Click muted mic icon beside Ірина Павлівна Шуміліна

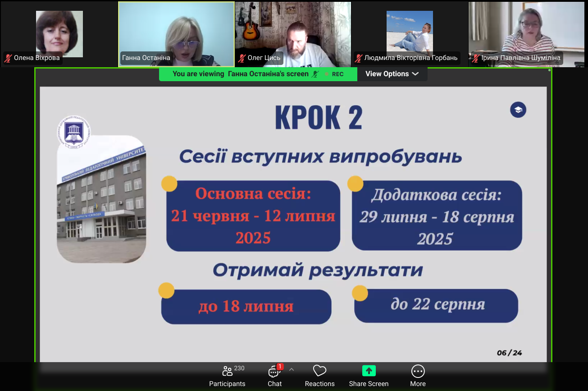tap(475, 58)
